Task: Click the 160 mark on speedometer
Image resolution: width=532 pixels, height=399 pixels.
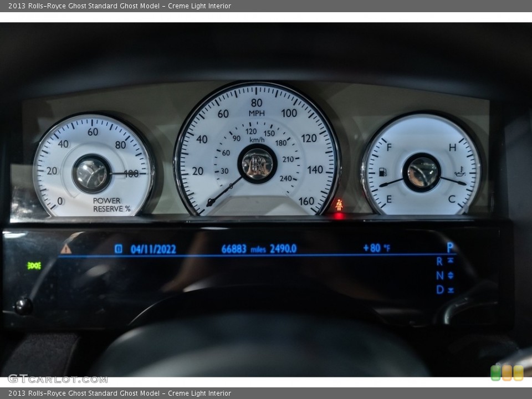Action: 306,201
